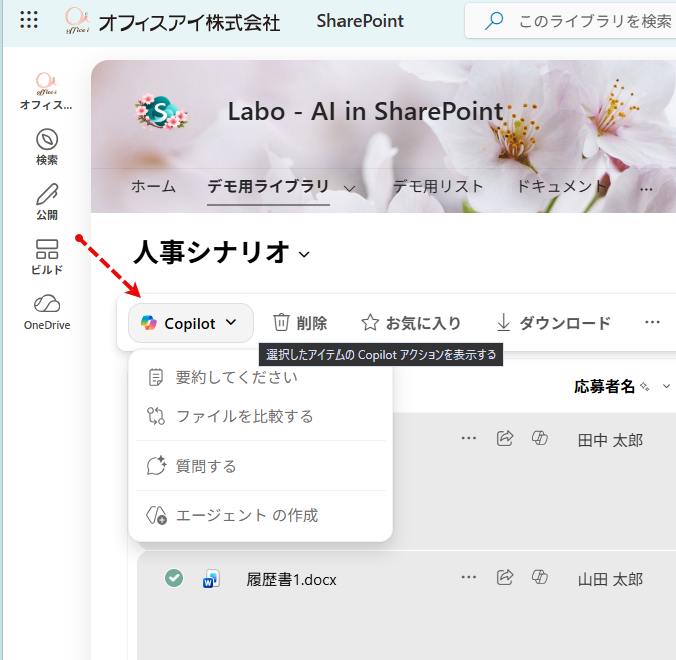676x660 pixels.
Task: Open more actions for 田中 太郎 row
Action: pos(469,438)
